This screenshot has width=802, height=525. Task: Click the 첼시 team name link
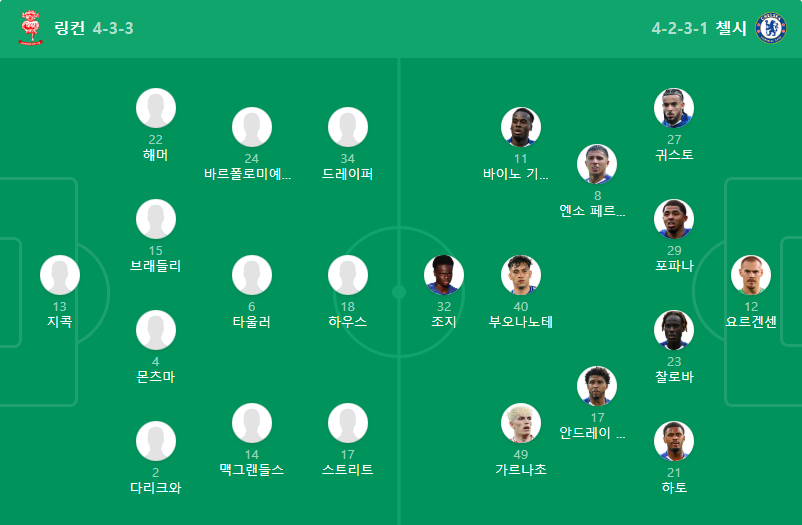coord(731,28)
